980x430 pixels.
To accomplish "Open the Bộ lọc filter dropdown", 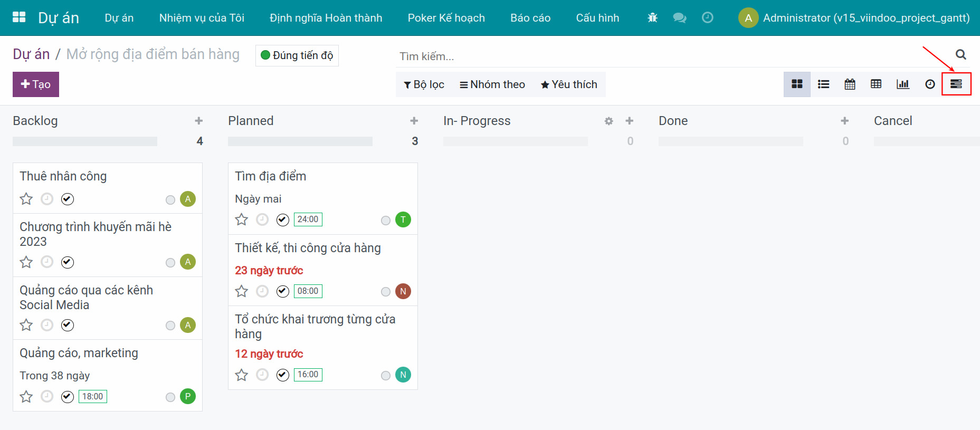I will (x=424, y=84).
